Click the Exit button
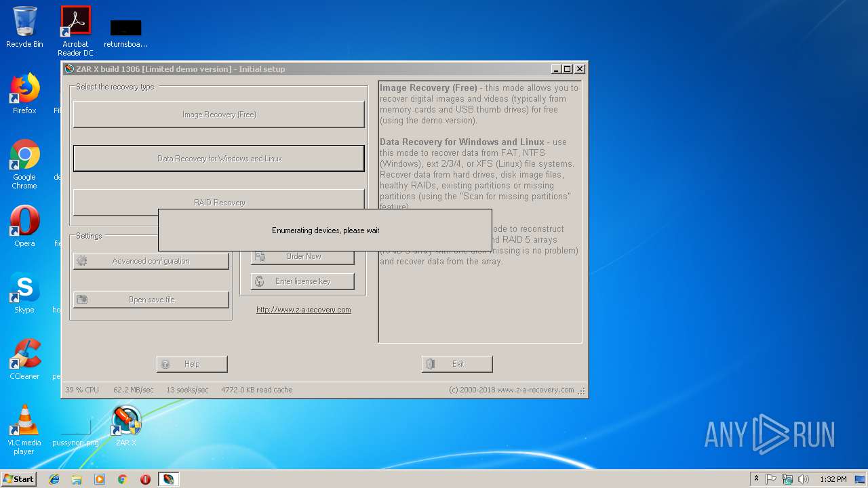Screen dimensions: 868x488 [457, 364]
